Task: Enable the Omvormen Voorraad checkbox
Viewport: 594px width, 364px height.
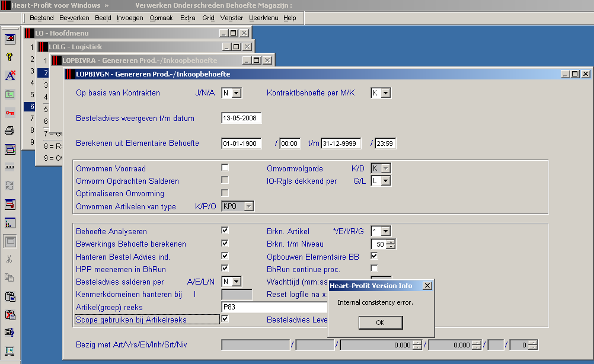Action: 225,167
